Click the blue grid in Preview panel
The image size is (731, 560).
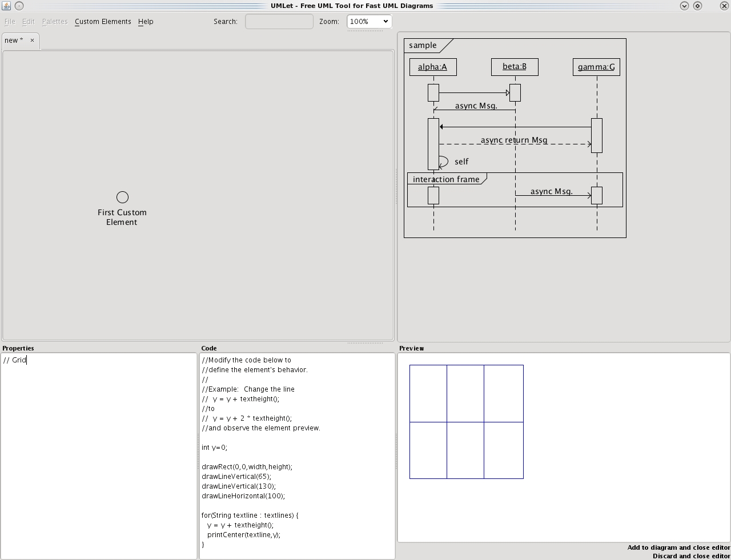(466, 422)
